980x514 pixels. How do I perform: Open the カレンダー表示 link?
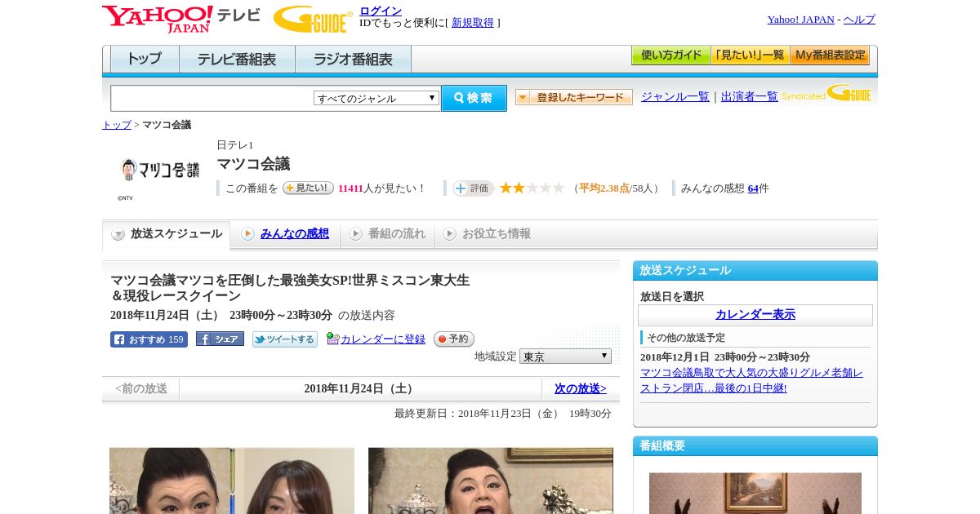pos(755,314)
